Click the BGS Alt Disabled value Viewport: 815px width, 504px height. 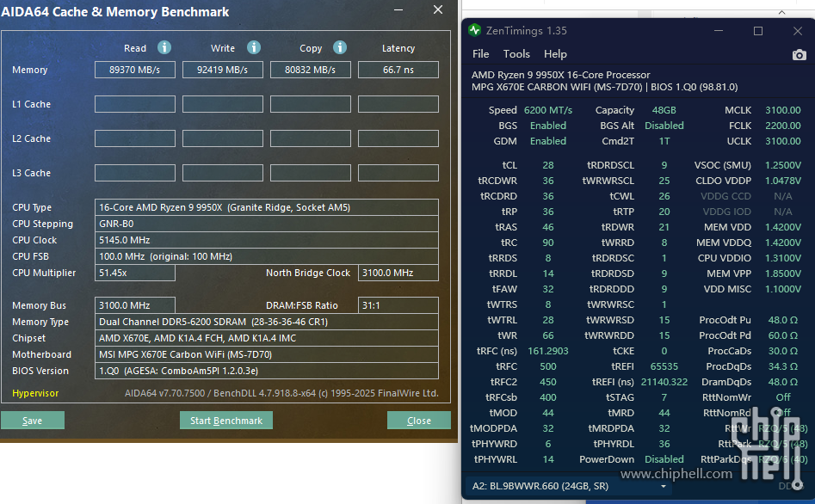click(x=664, y=126)
